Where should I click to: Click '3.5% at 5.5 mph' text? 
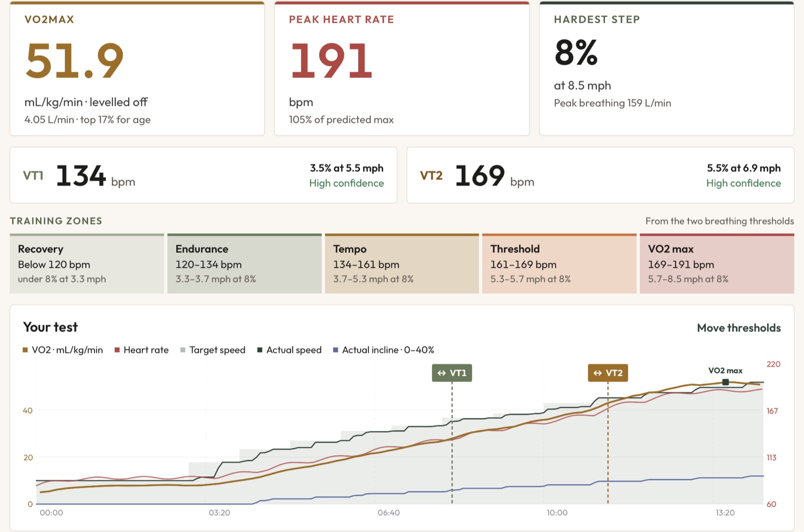pos(346,168)
